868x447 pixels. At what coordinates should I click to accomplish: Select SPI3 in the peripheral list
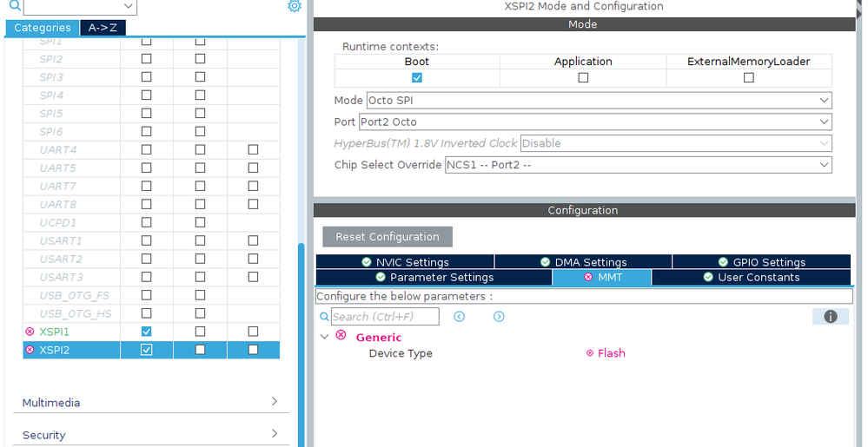pos(51,76)
